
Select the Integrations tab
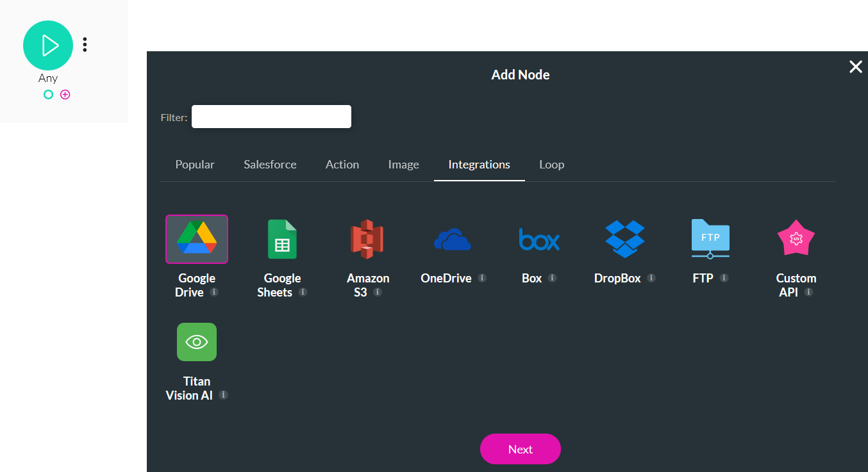tap(480, 165)
